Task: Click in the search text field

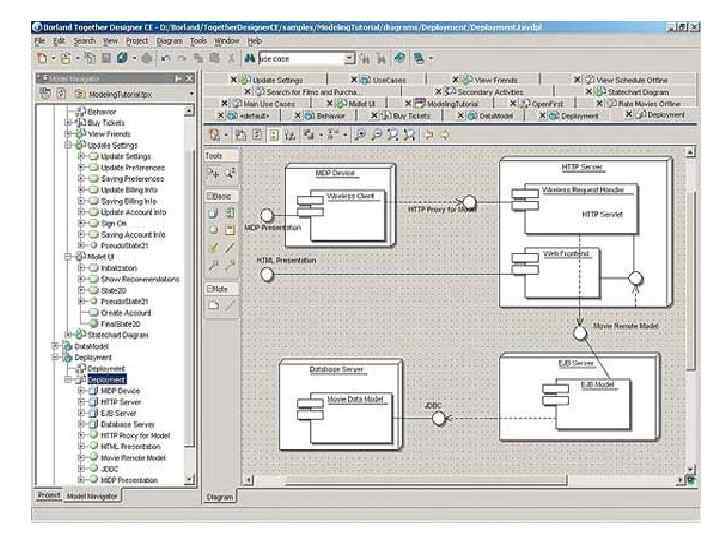Action: (301, 59)
